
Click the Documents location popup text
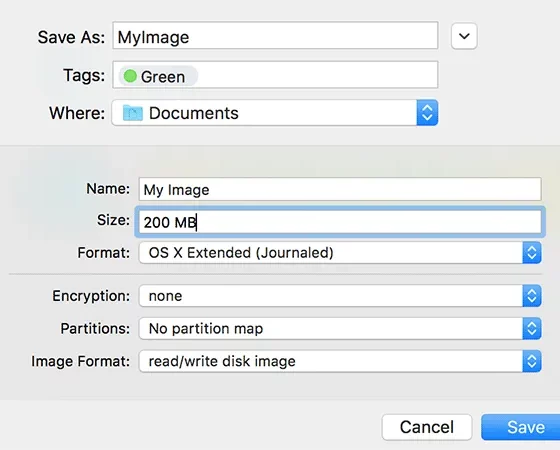point(194,113)
